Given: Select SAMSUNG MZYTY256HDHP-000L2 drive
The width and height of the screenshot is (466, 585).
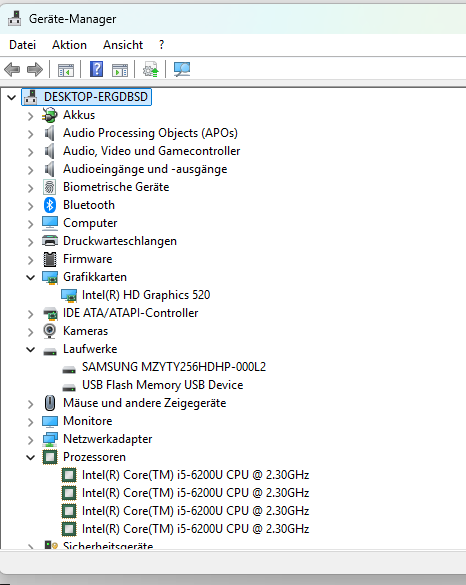Looking at the screenshot, I should (174, 367).
